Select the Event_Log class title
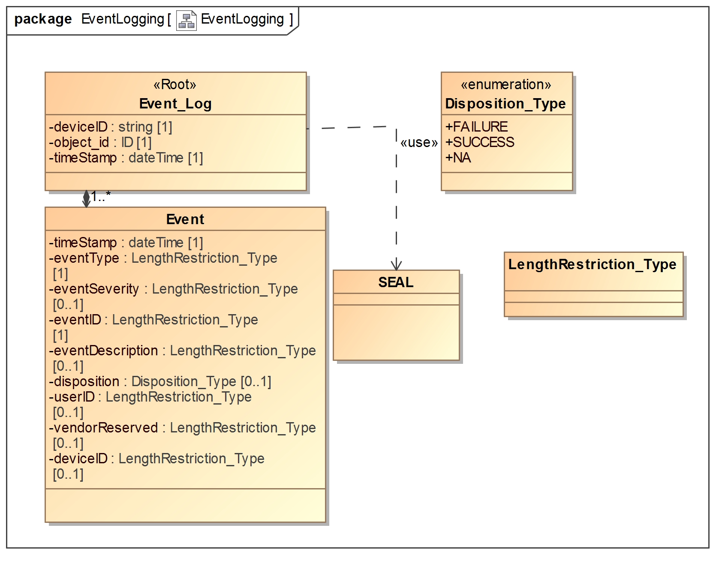Viewport: 728px width, 567px height. coord(175,104)
